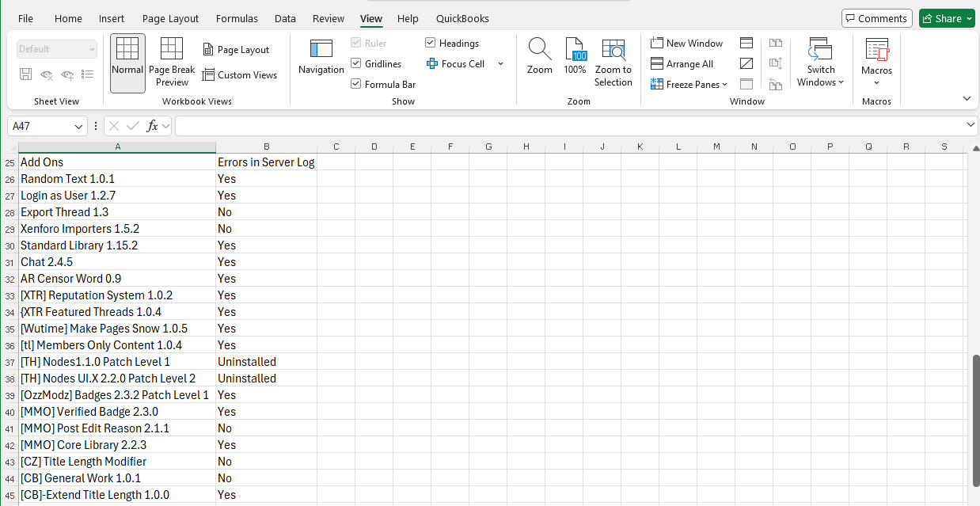Viewport: 980px width, 506px height.
Task: Click the Keep sheet view save icon
Action: [25, 74]
